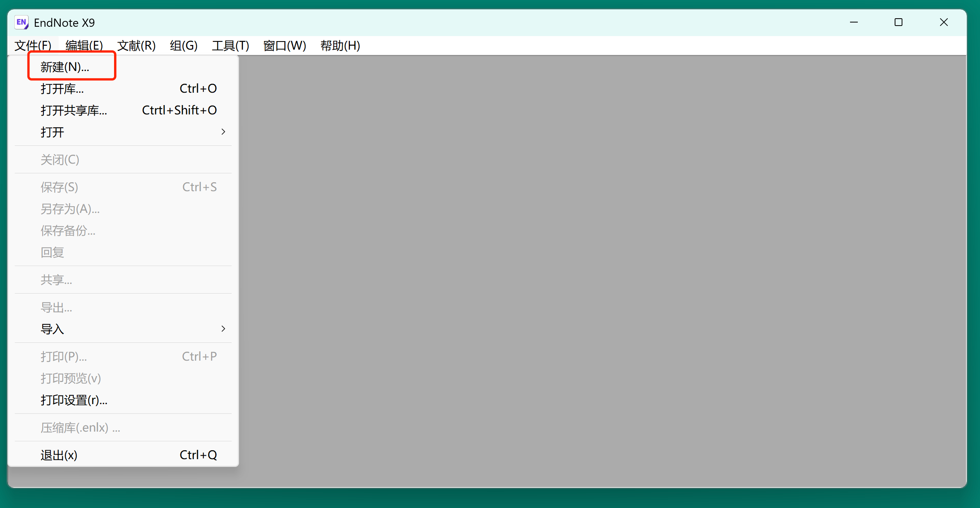Viewport: 980px width, 508px height.
Task: Open the 组(G) menu
Action: [x=183, y=45]
